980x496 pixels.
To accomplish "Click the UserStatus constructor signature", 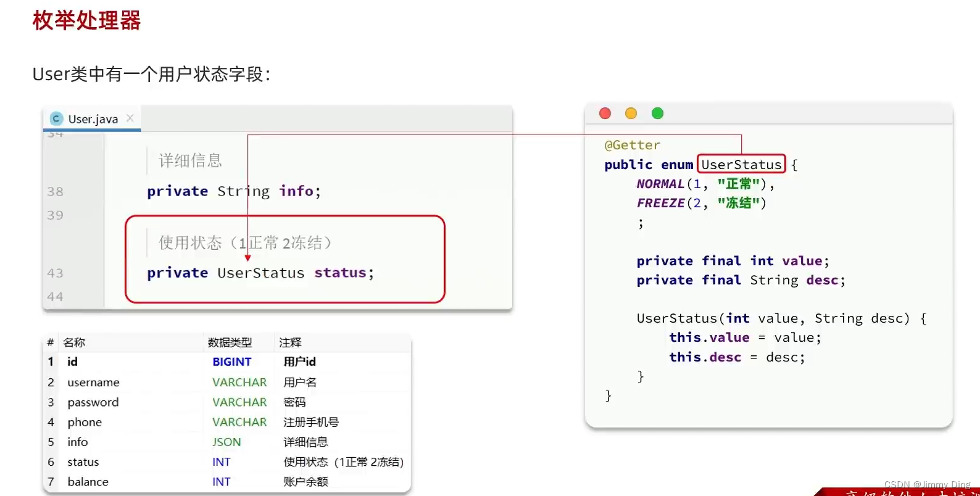I will pos(781,318).
